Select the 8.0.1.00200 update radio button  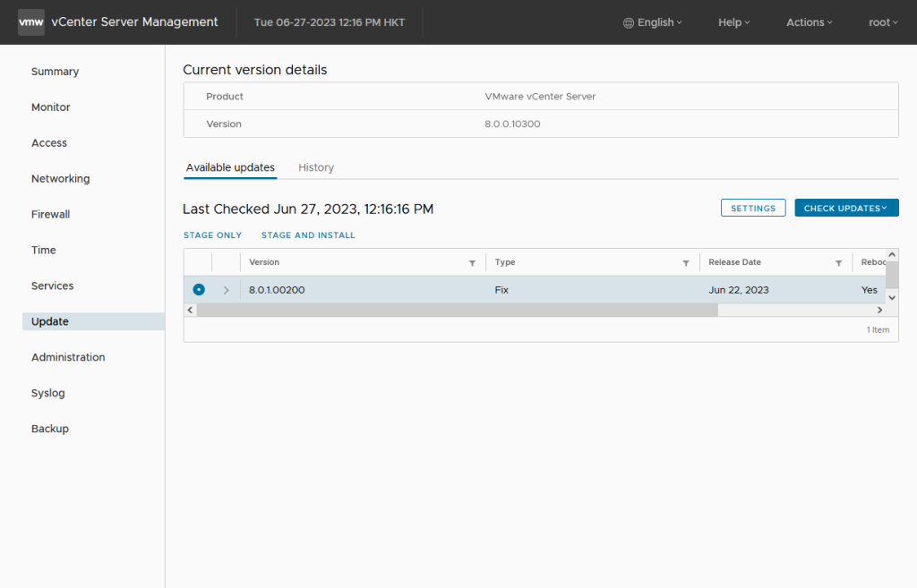[199, 289]
